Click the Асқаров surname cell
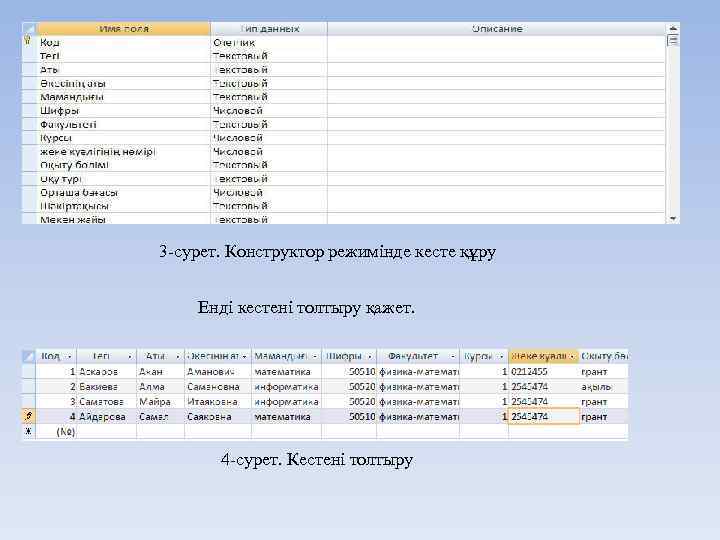The image size is (720, 540). pos(107,371)
